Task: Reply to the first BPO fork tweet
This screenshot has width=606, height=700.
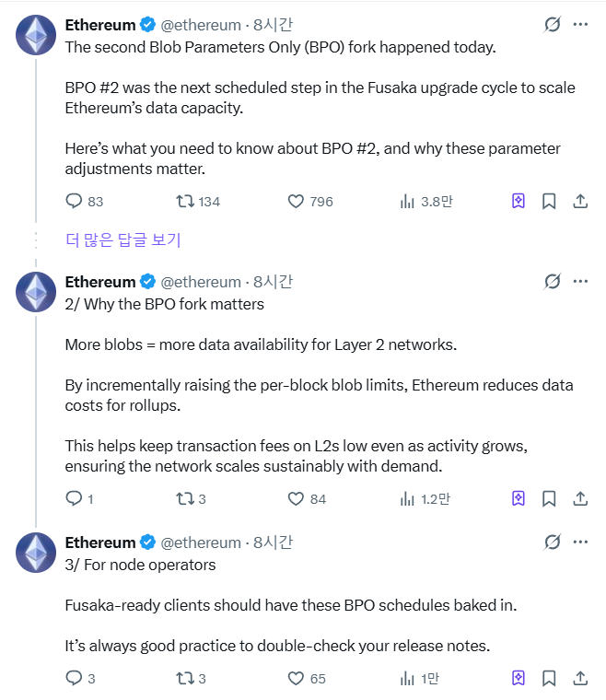Action: click(75, 201)
